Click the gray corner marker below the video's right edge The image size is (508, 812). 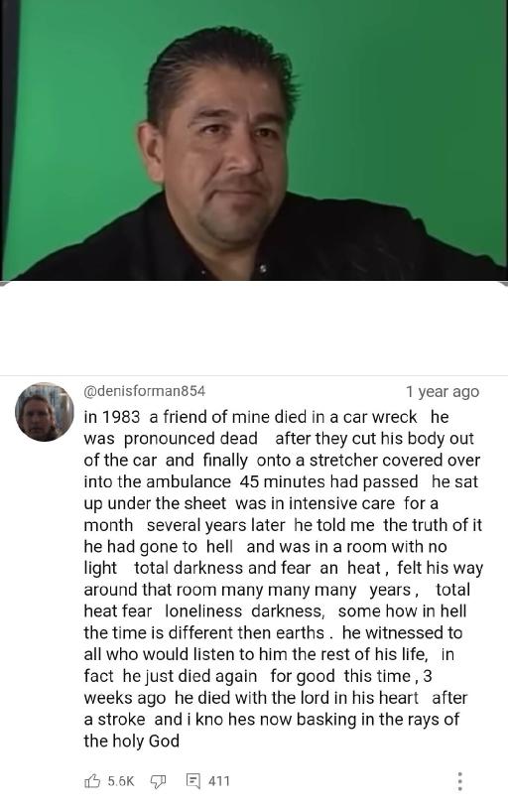504,283
